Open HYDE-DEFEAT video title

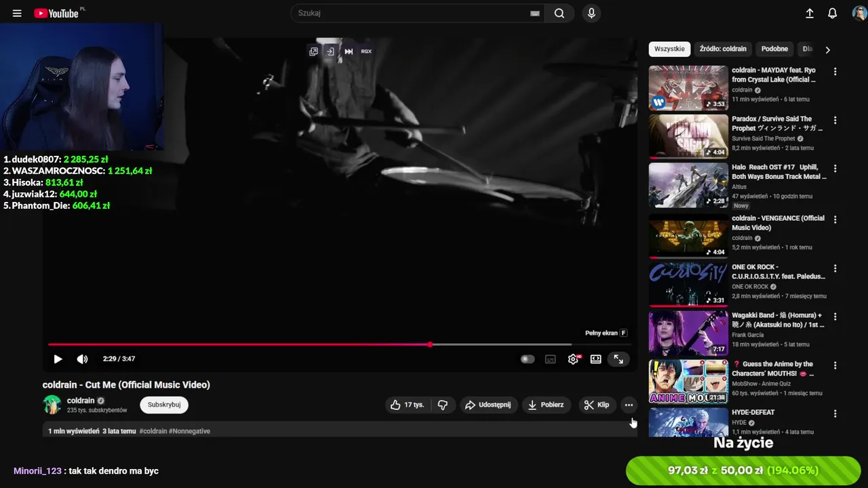[753, 412]
